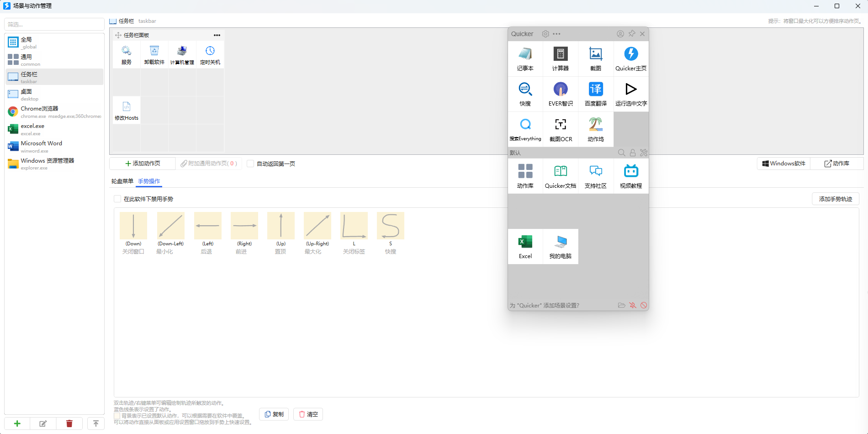Expand the Quicker title bar more options
868x434 pixels.
[x=556, y=34]
